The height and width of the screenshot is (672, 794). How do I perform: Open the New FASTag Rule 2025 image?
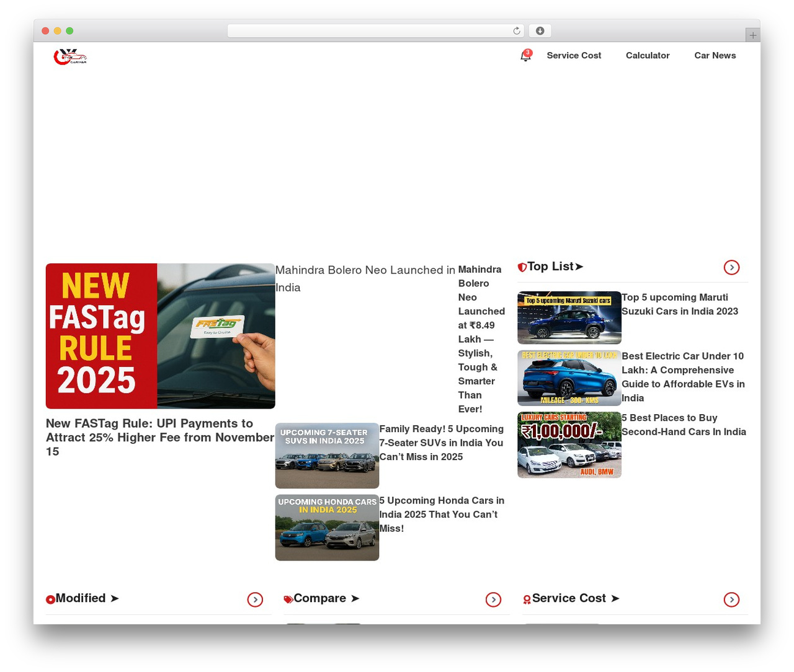[161, 336]
